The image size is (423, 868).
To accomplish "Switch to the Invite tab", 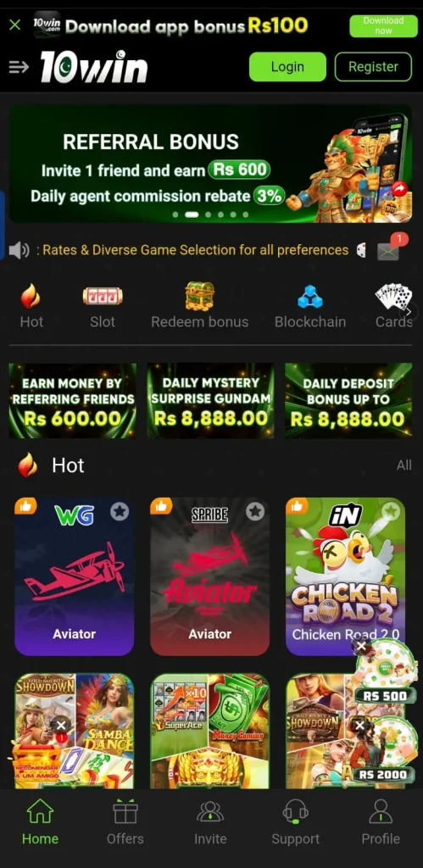I will coord(210,822).
